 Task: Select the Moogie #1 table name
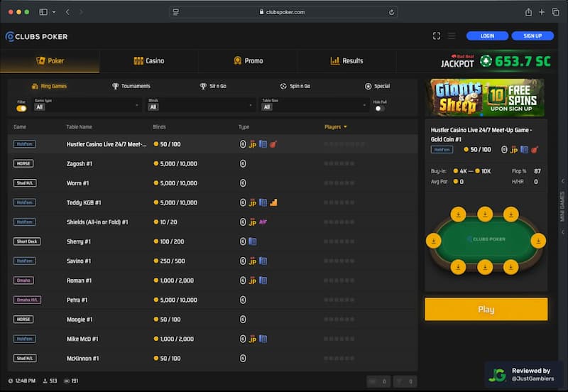click(x=80, y=320)
